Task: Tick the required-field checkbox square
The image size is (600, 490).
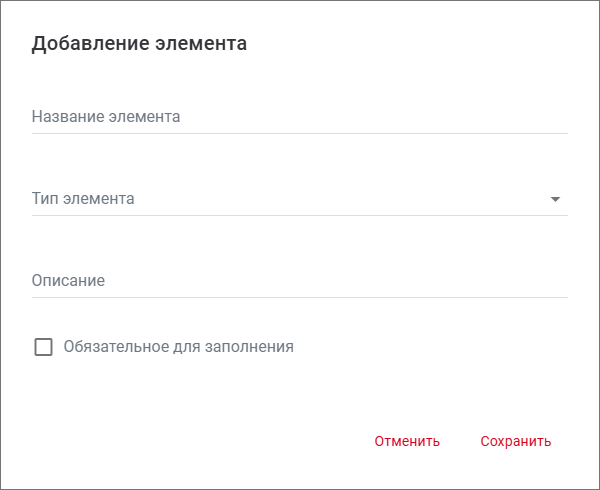Action: 43,347
